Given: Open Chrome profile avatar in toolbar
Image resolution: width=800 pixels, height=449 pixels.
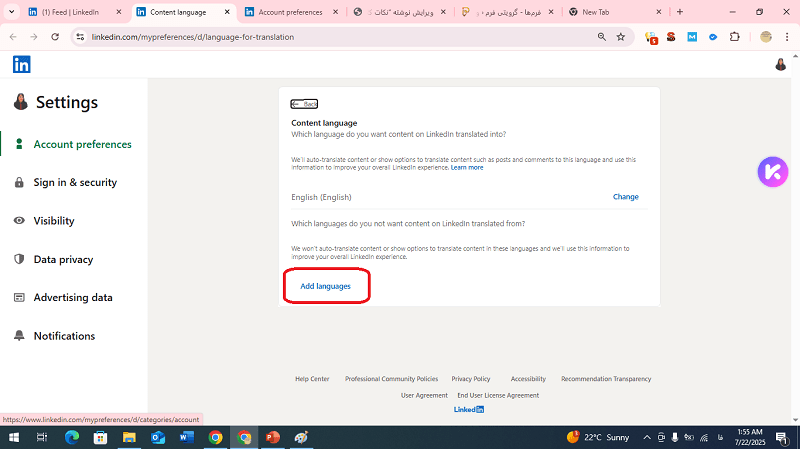Looking at the screenshot, I should pos(766,37).
